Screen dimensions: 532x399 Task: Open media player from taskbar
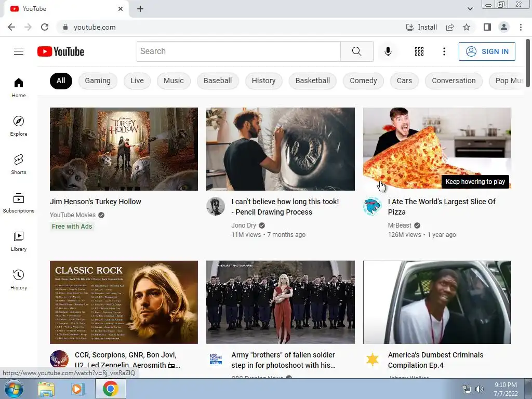[x=77, y=389]
